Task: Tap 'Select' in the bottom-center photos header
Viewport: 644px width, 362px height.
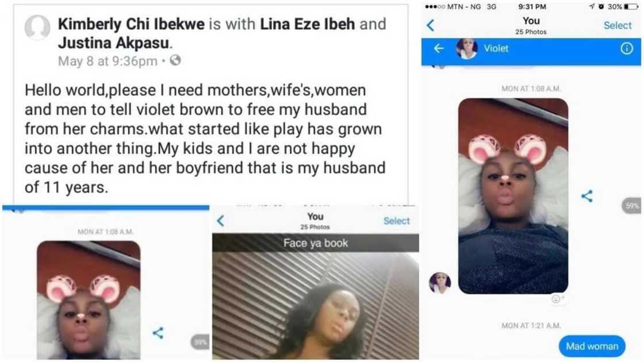Action: coord(396,221)
